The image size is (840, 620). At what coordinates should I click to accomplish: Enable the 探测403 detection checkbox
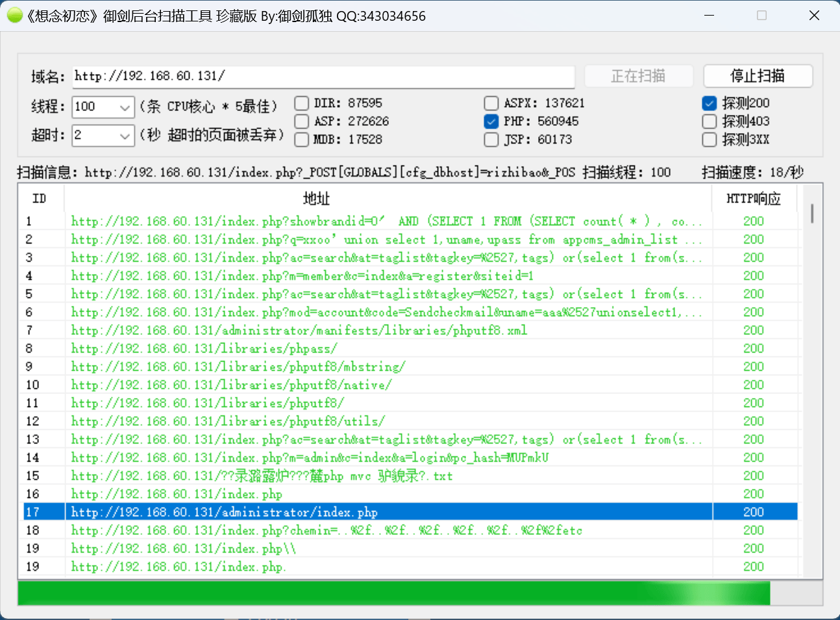tap(709, 121)
